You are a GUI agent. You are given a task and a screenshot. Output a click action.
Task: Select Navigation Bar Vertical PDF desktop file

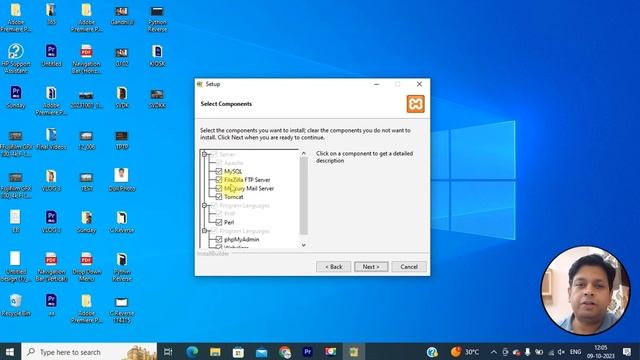[51, 267]
